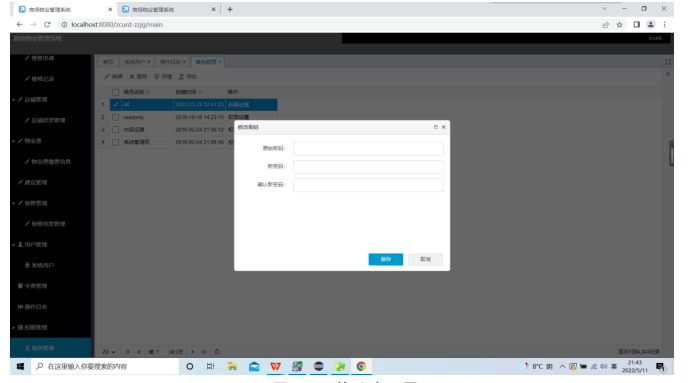Viewport: 694px width, 383px height.
Task: Click the Windows taskbar search box
Action: point(105,366)
